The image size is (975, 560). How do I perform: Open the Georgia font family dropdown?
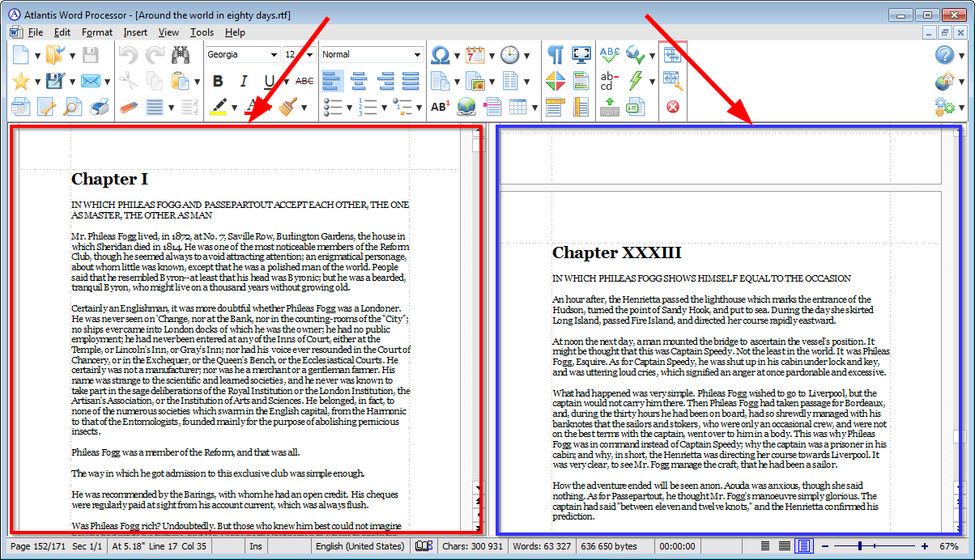242,54
